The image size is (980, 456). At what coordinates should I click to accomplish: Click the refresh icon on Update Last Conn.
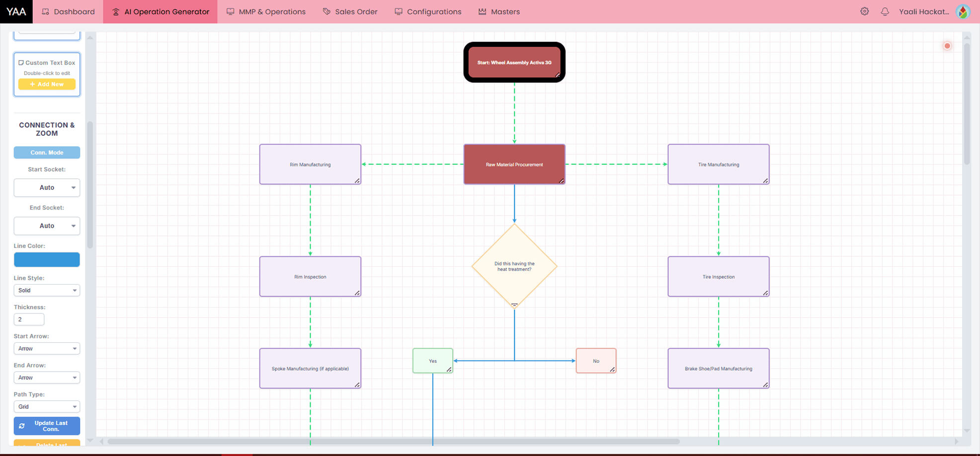[22, 426]
